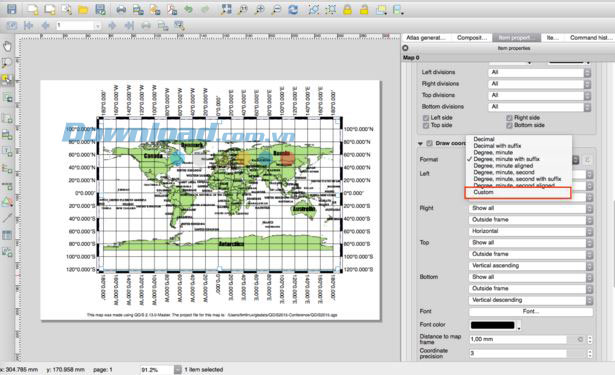Toggle the Draw coordinates checkbox
The image size is (615, 375).
tap(429, 143)
